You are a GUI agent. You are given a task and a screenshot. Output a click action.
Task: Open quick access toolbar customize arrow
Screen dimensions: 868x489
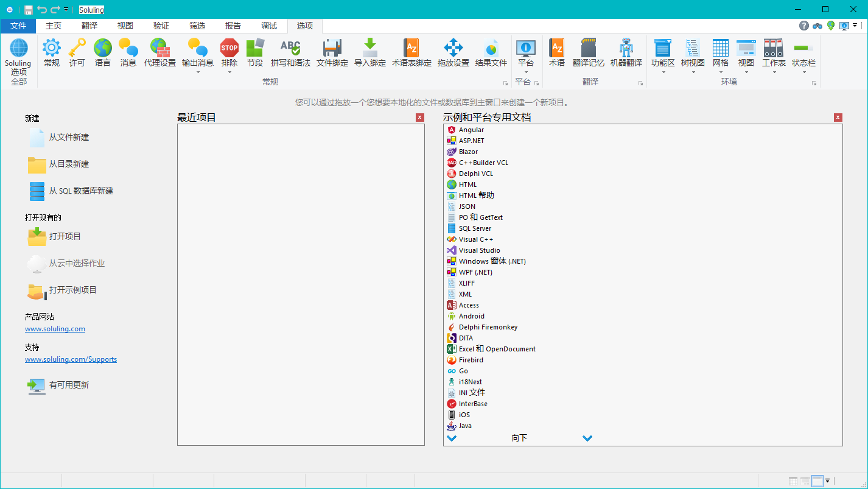[x=66, y=10]
